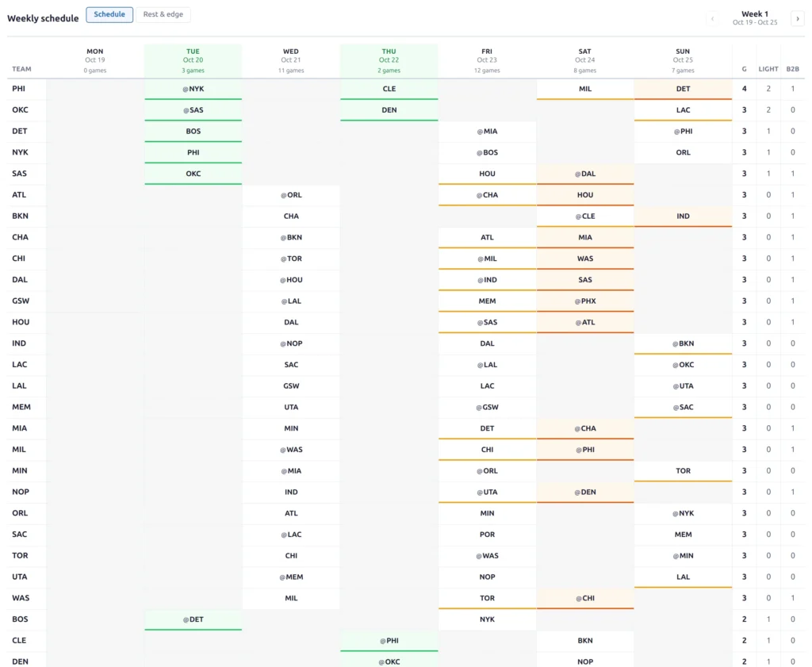Image resolution: width=812 pixels, height=667 pixels.
Task: Select the TUE Oct 20 column header
Action: click(x=193, y=60)
